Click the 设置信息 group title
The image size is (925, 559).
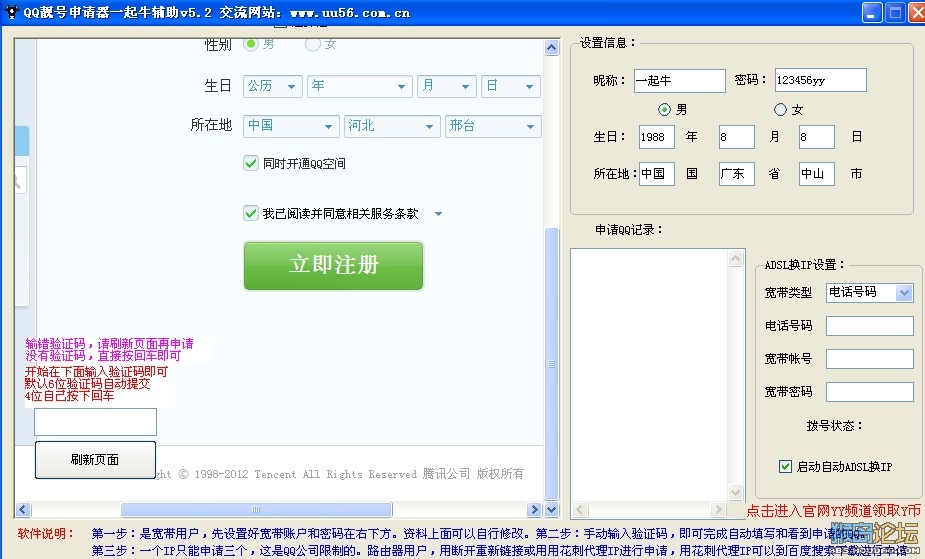608,42
